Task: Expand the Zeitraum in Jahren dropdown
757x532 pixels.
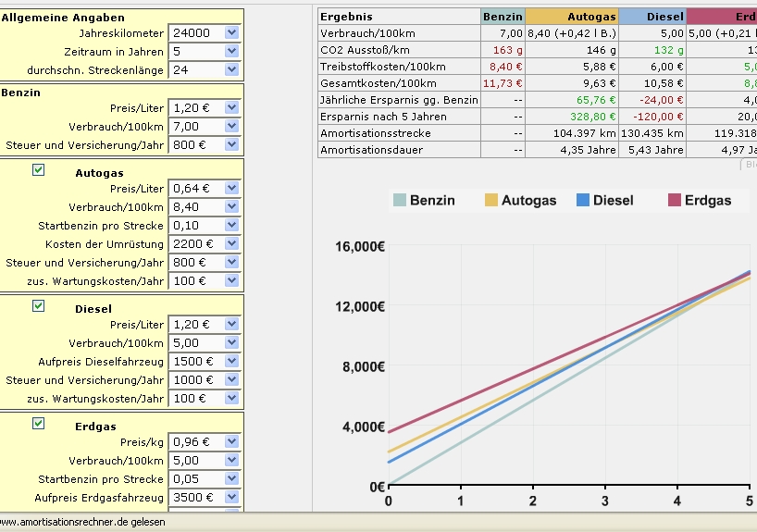Action: point(231,52)
